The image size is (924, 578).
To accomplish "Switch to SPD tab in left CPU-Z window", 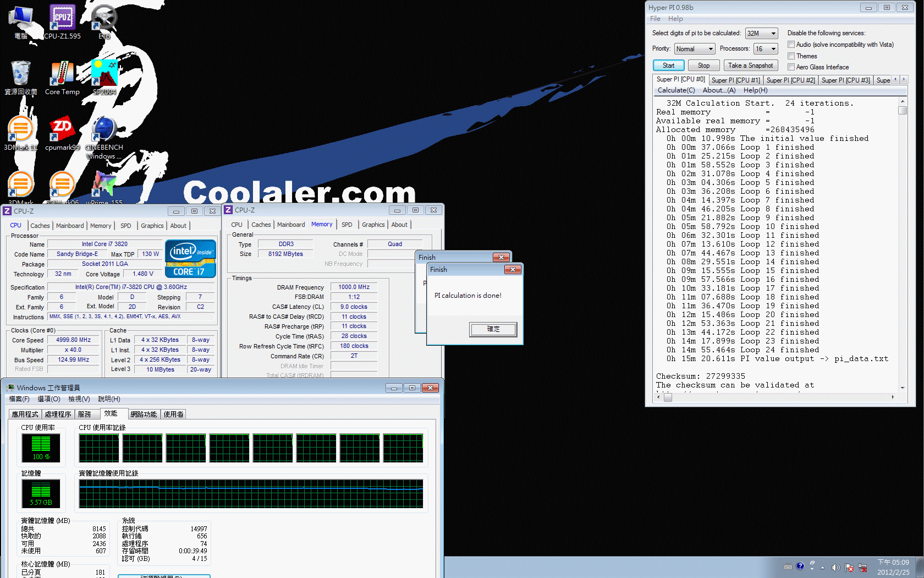I will click(x=126, y=226).
